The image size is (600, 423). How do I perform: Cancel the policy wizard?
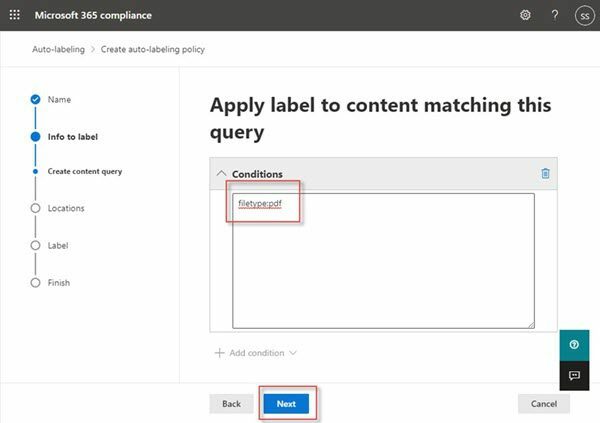[x=543, y=403]
